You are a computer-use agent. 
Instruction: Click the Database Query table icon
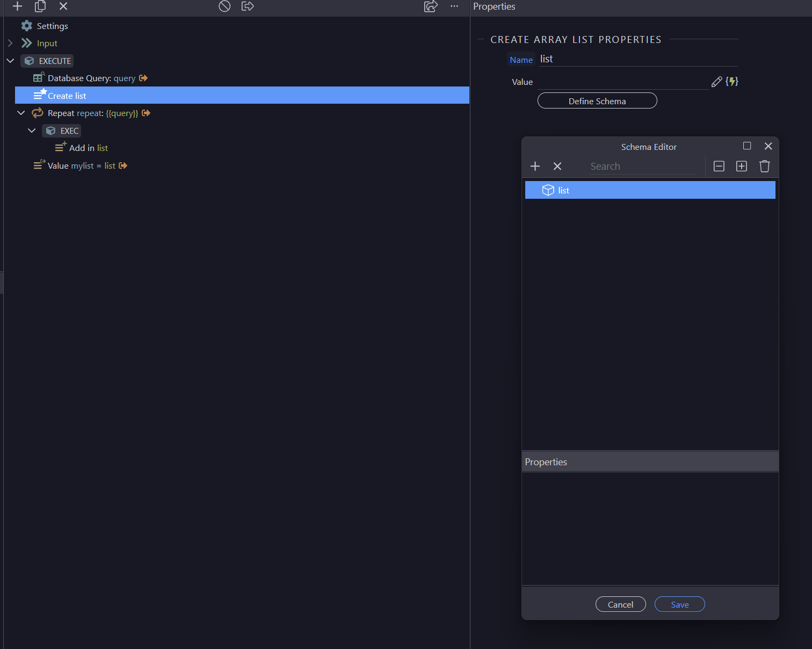click(38, 77)
